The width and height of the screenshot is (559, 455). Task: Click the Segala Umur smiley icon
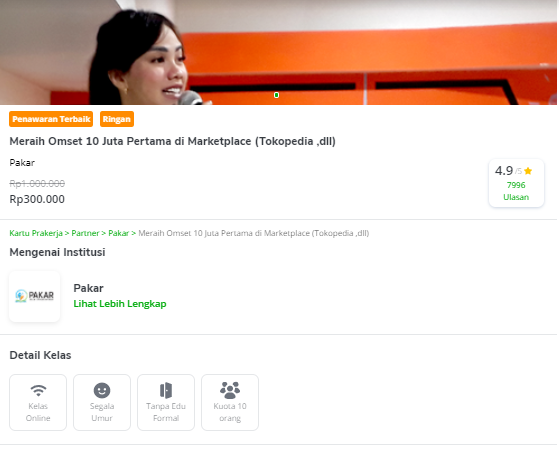point(102,390)
